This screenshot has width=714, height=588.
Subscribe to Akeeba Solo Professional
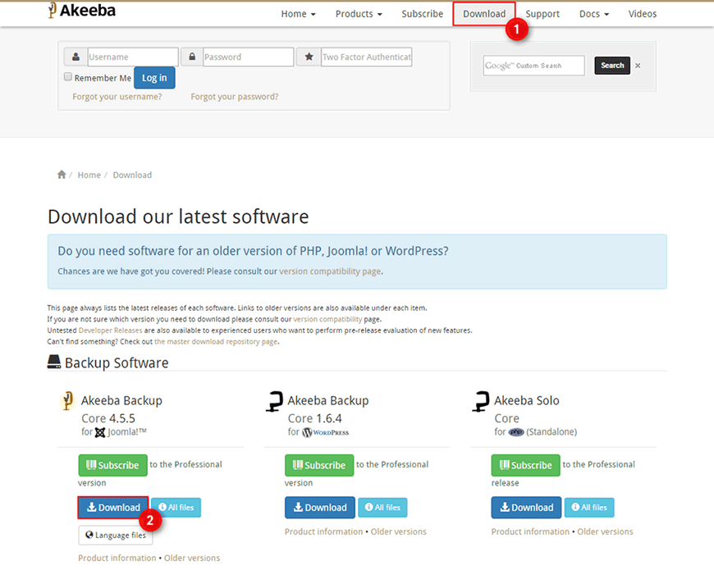pyautogui.click(x=525, y=465)
